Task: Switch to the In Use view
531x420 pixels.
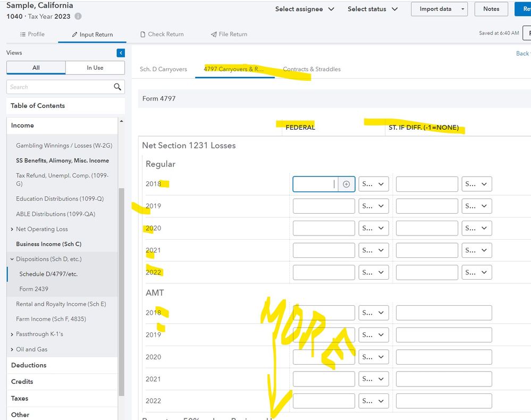Action: tap(95, 68)
